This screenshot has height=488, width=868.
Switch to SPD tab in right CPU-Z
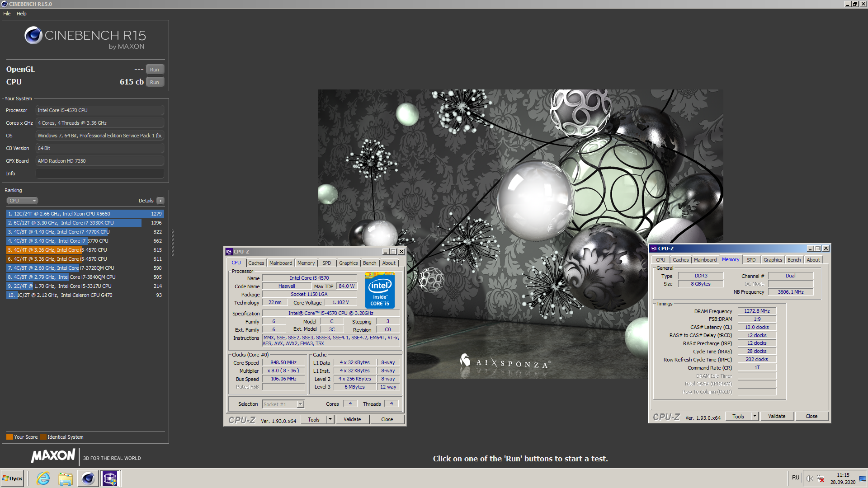click(x=751, y=260)
